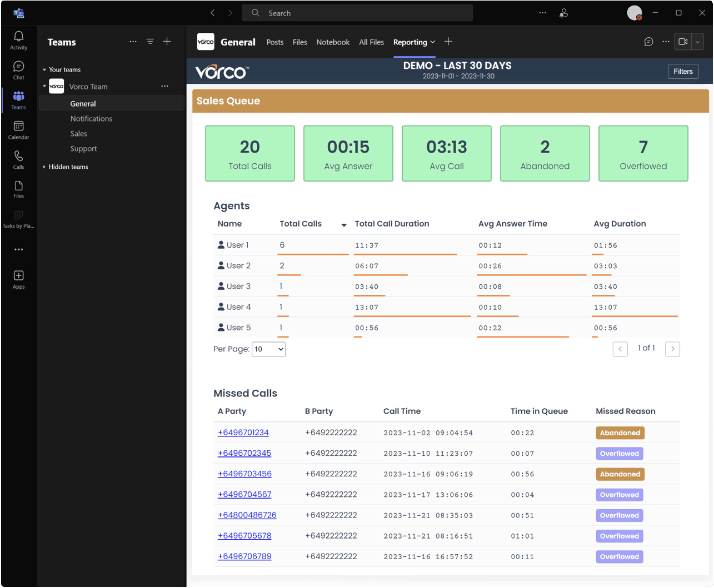Screen dimensions: 714x588
Task: Open link +6496704567
Action: (x=244, y=494)
